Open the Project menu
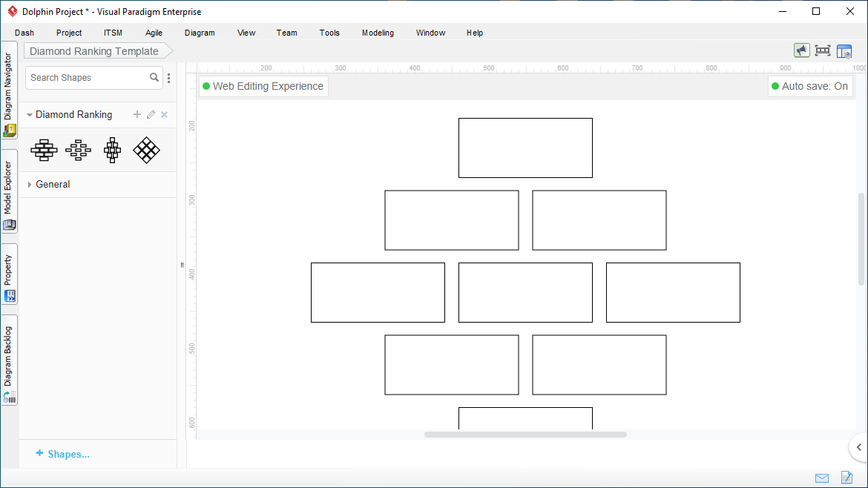 [x=69, y=33]
